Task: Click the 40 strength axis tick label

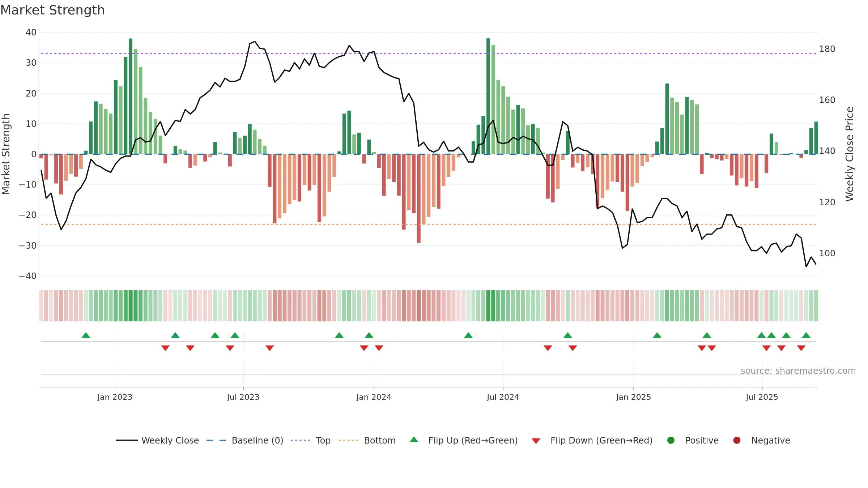Action: tap(31, 32)
